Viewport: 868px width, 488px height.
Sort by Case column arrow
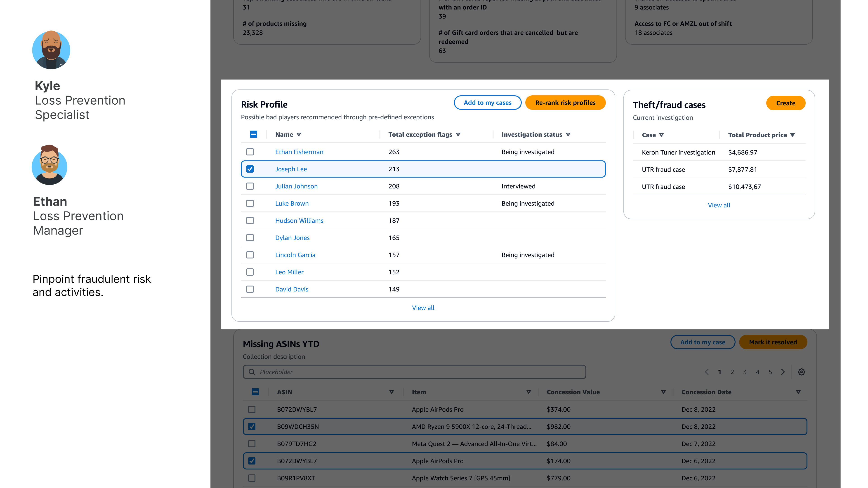click(x=661, y=135)
